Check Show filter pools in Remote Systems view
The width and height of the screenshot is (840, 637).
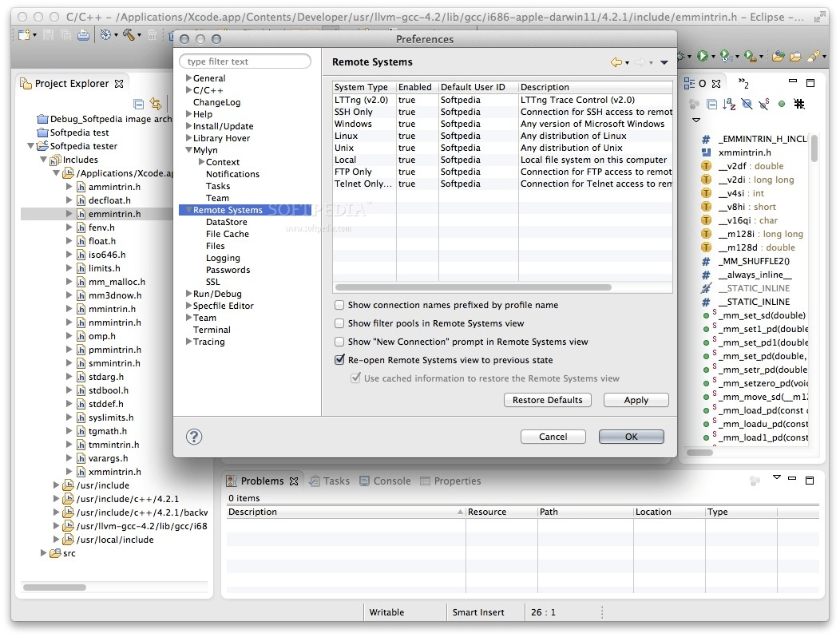pyautogui.click(x=339, y=323)
